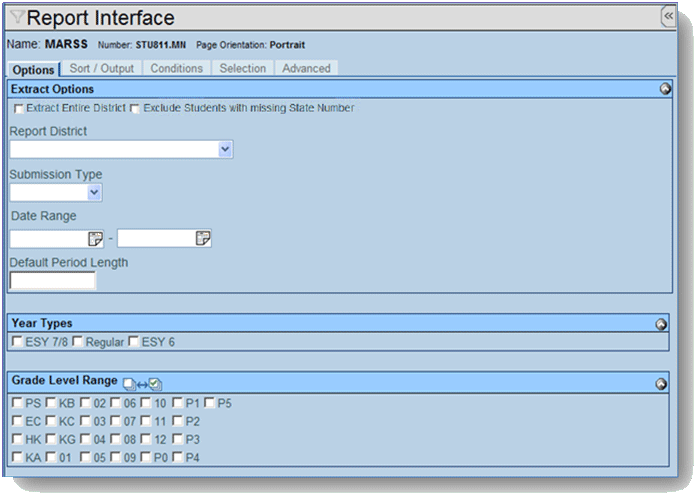Screen dimensions: 700x496
Task: Open the end date calendar picker
Action: 203,238
